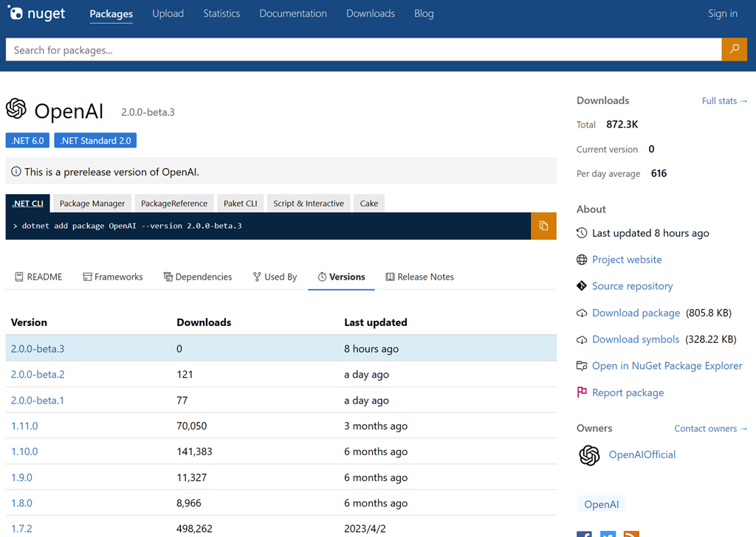Click the Full stats link
756x537 pixels.
coord(724,100)
